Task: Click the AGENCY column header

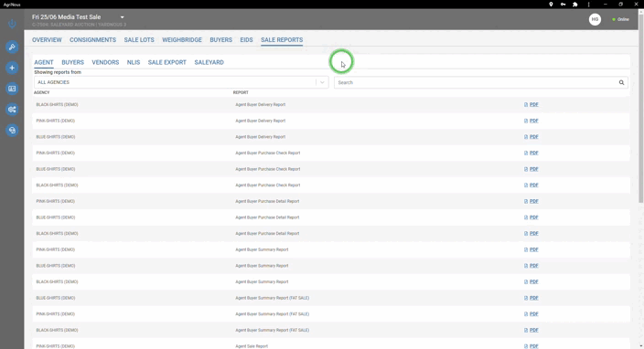Action: 42,92
